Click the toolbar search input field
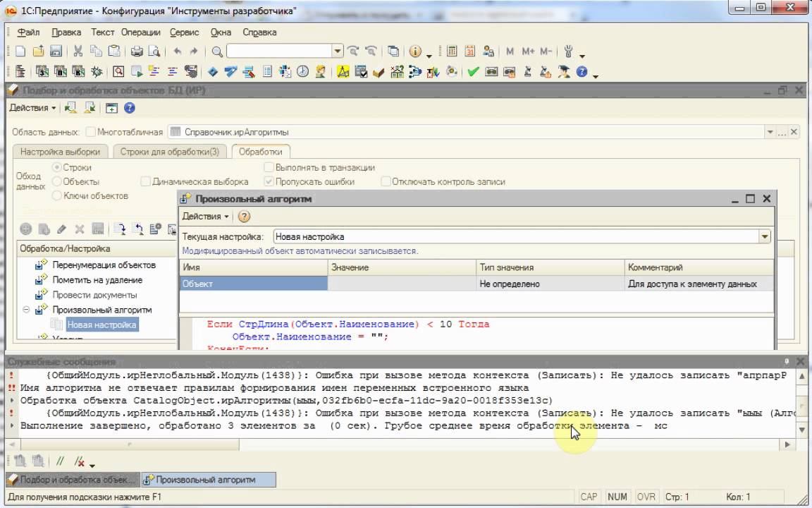The height and width of the screenshot is (508, 812). (278, 52)
